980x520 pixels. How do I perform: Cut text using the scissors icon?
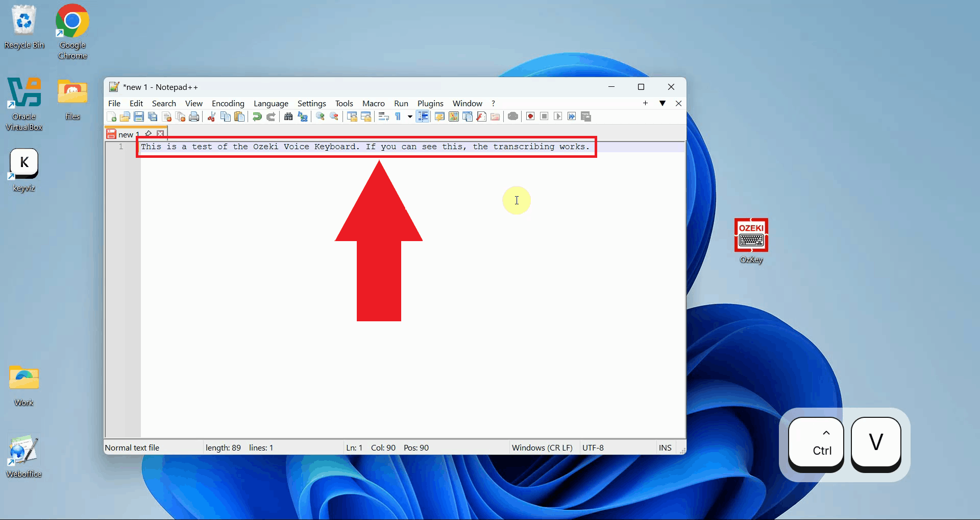pos(211,116)
